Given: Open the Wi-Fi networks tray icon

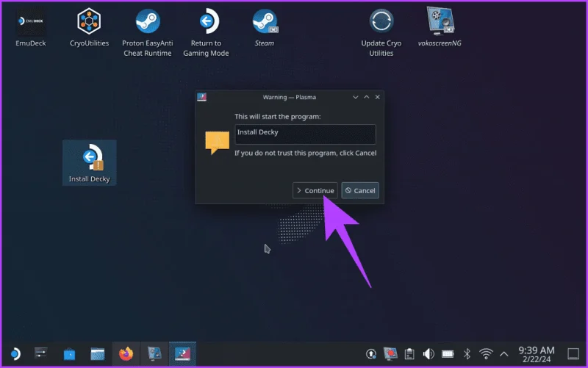Looking at the screenshot, I should (x=486, y=354).
